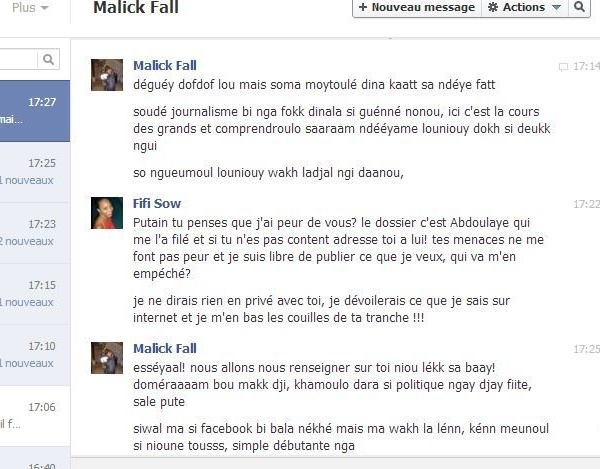Image resolution: width=600 pixels, height=469 pixels.
Task: Click the Malick Fall conversation title
Action: coord(136,7)
